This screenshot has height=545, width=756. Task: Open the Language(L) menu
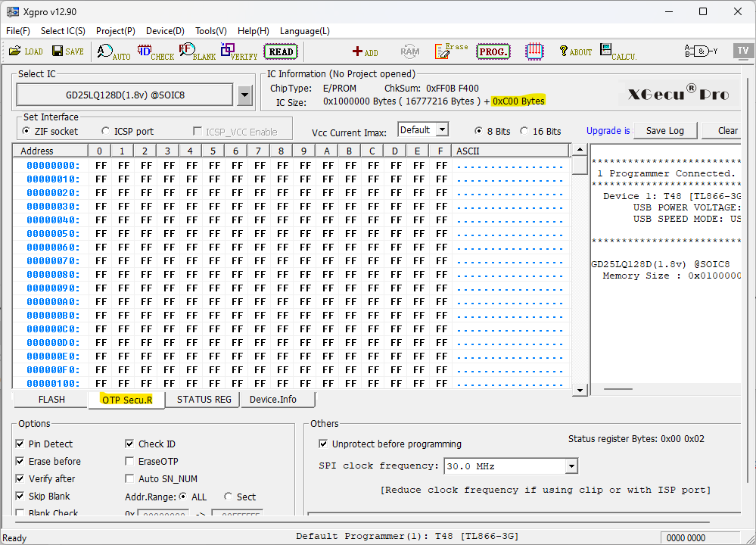coord(305,31)
